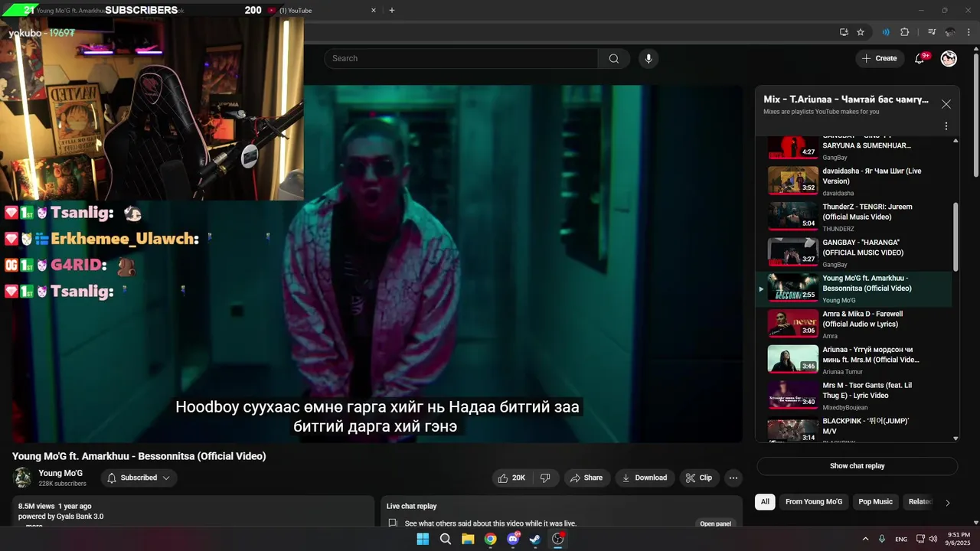This screenshot has height=551, width=980.
Task: Click the YouTube search magnifier button
Action: click(x=613, y=59)
